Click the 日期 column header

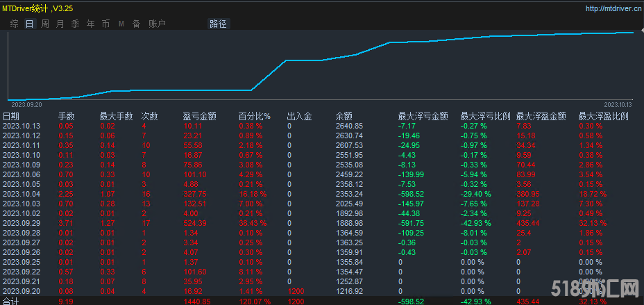(x=12, y=116)
